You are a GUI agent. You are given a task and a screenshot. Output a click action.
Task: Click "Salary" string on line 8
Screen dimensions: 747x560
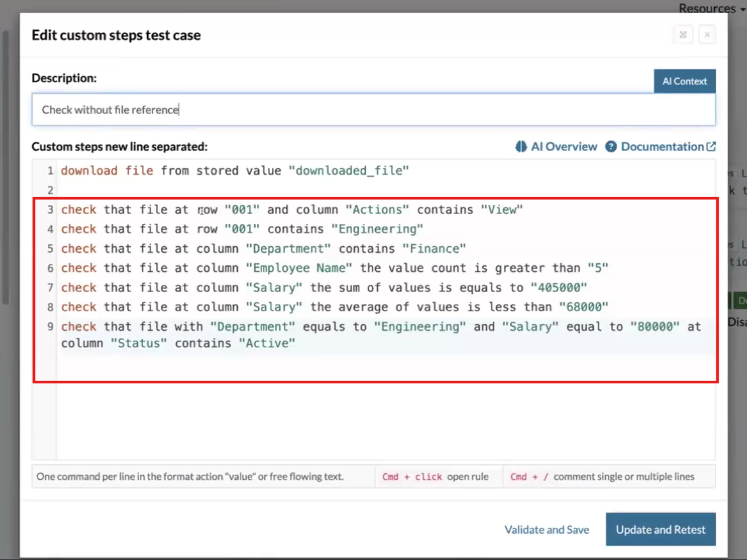tap(274, 307)
